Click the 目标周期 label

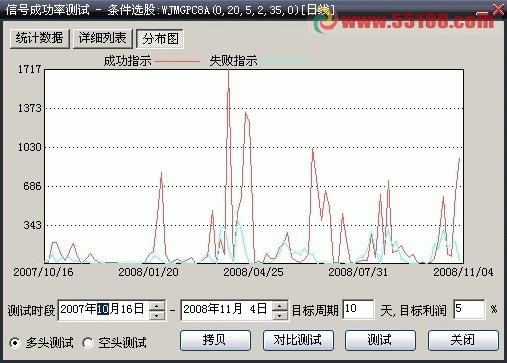[315, 311]
